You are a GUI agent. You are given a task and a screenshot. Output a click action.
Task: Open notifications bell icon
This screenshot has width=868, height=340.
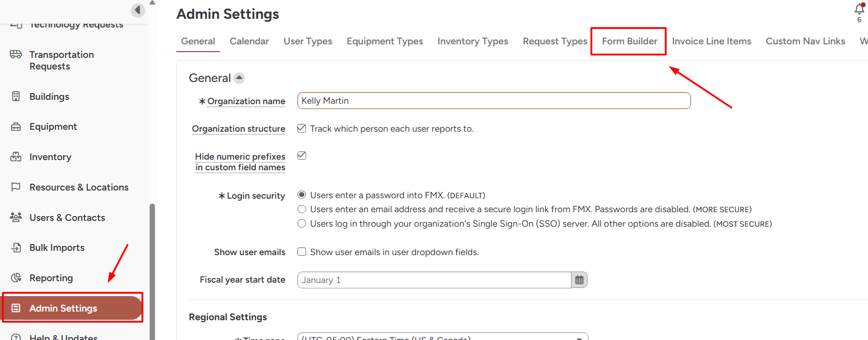[x=859, y=9]
